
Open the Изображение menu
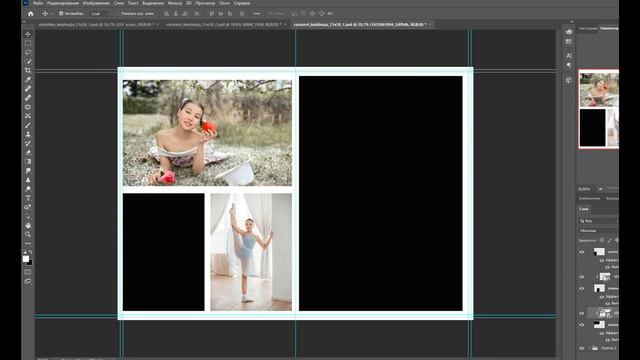pos(96,3)
